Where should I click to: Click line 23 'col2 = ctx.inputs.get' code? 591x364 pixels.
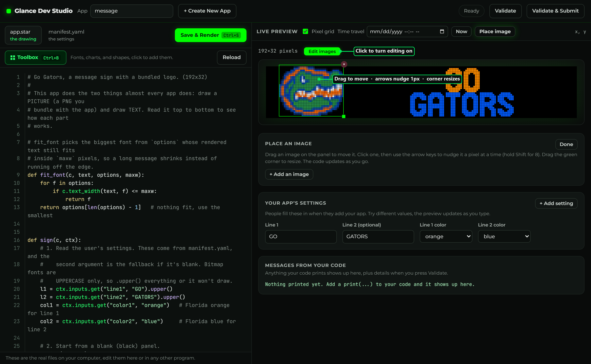click(x=101, y=321)
